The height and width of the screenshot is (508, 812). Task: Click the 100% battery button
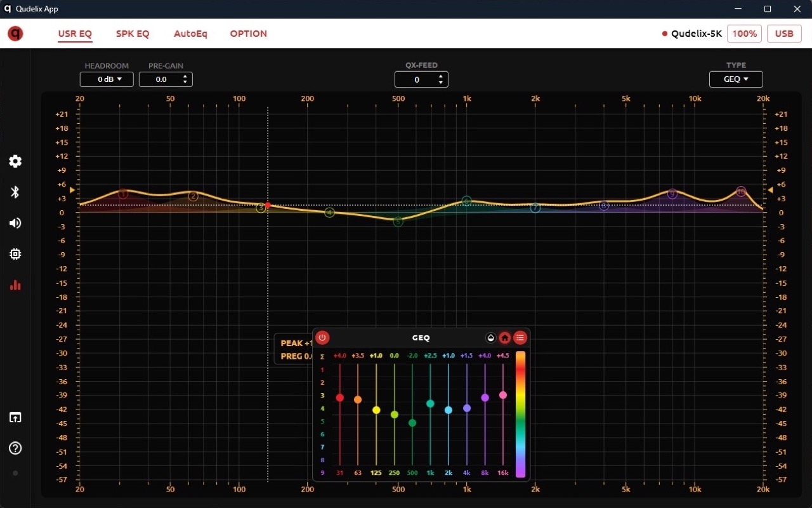tap(745, 34)
